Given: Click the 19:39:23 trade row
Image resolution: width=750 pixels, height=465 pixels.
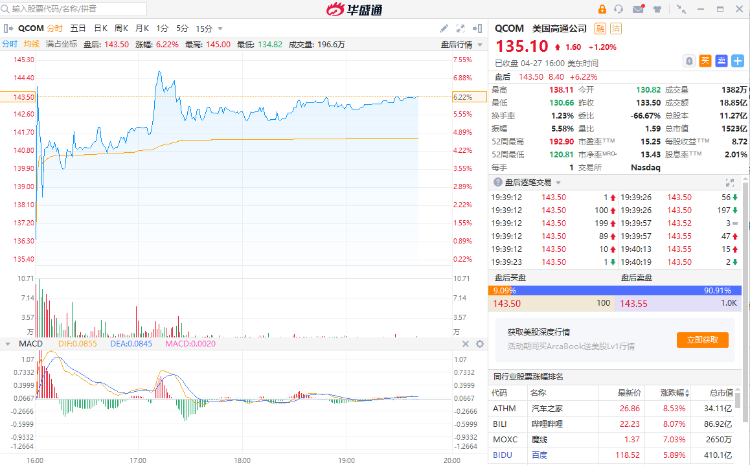Looking at the screenshot, I should (x=553, y=262).
